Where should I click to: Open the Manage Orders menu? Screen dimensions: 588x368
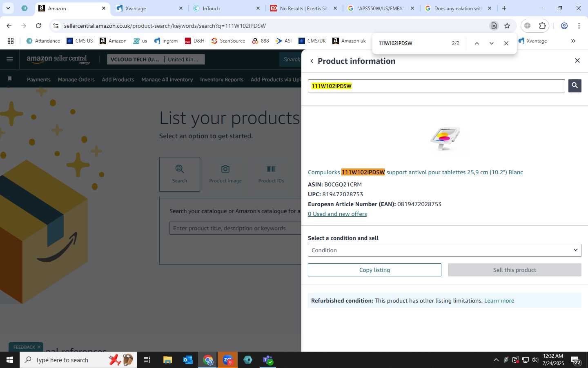(x=76, y=80)
